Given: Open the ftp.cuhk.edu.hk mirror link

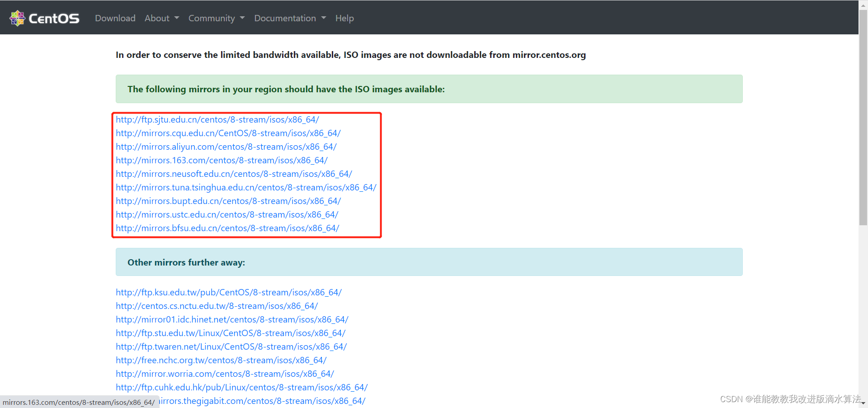Looking at the screenshot, I should (x=242, y=387).
